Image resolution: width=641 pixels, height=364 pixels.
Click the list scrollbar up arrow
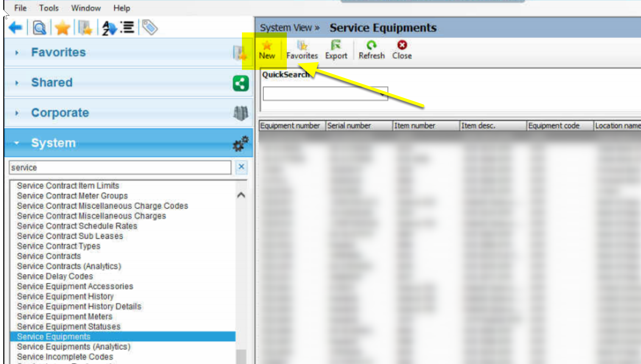(x=241, y=195)
